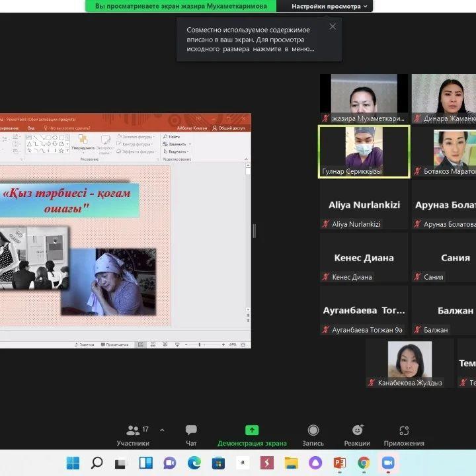Viewport: 476px width, 476px height.
Task: Click the Общий доступ share button
Action: coord(231,128)
